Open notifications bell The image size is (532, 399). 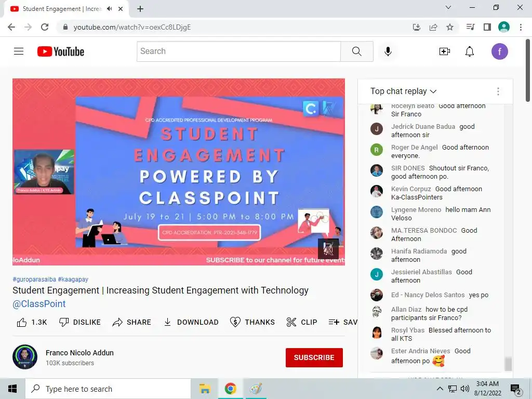[470, 51]
